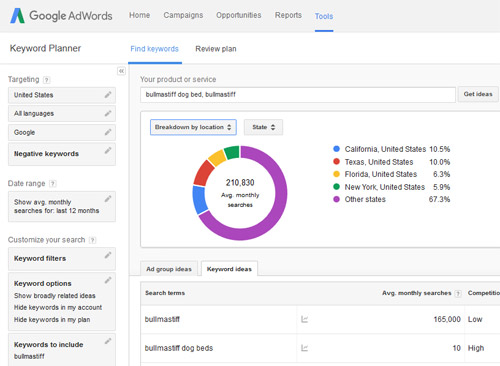The width and height of the screenshot is (500, 366).
Task: Go to the Home menu
Action: (x=139, y=15)
